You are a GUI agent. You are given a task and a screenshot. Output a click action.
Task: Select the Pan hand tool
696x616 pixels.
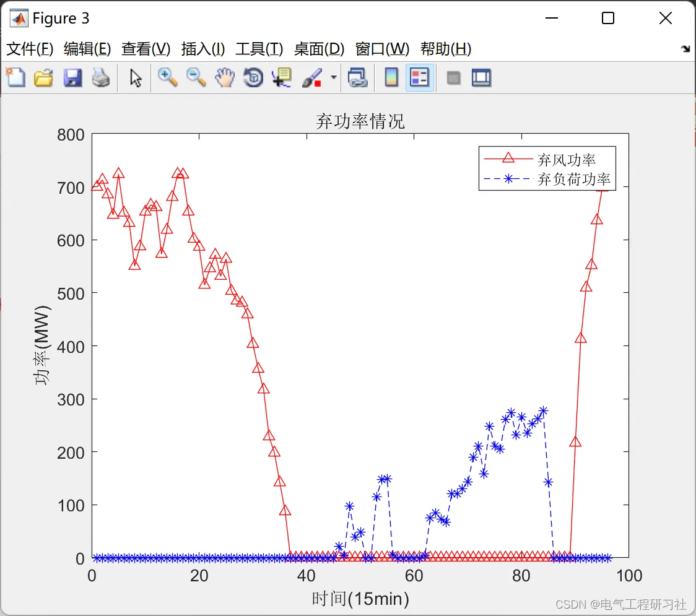225,77
